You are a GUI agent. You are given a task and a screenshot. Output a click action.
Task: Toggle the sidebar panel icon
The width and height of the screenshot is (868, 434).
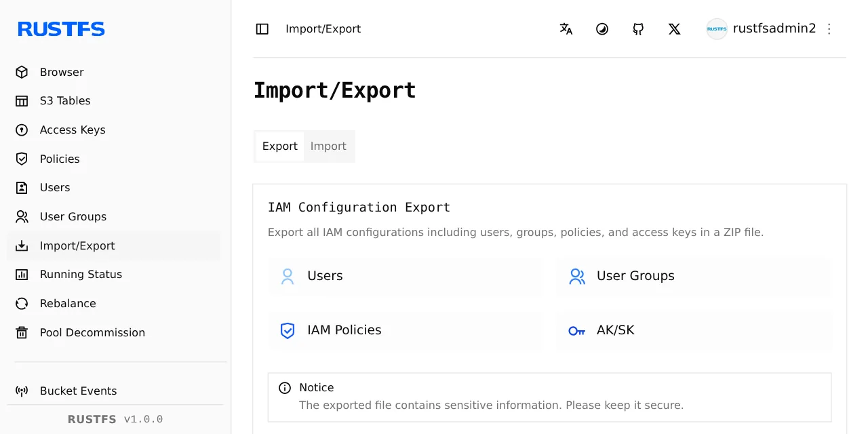pos(262,29)
